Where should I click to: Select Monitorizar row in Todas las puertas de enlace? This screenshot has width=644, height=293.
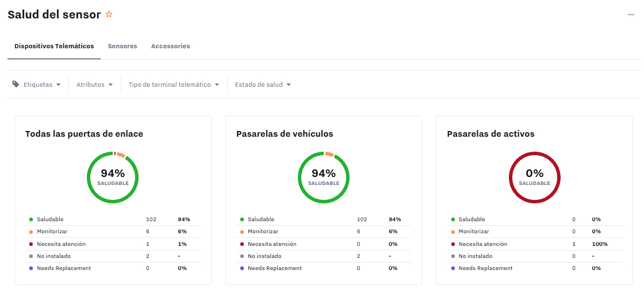pyautogui.click(x=113, y=232)
